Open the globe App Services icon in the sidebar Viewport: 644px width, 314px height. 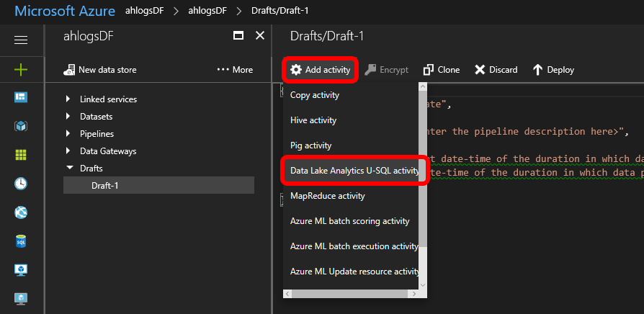point(21,212)
